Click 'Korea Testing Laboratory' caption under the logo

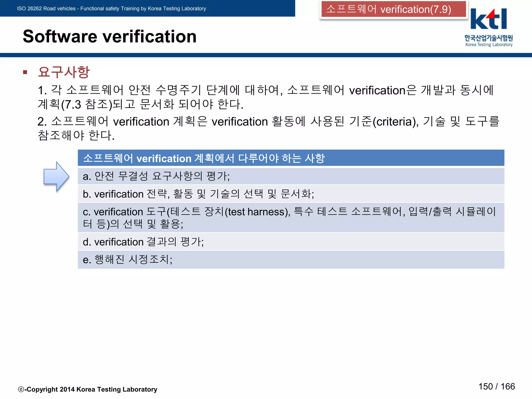click(x=489, y=45)
